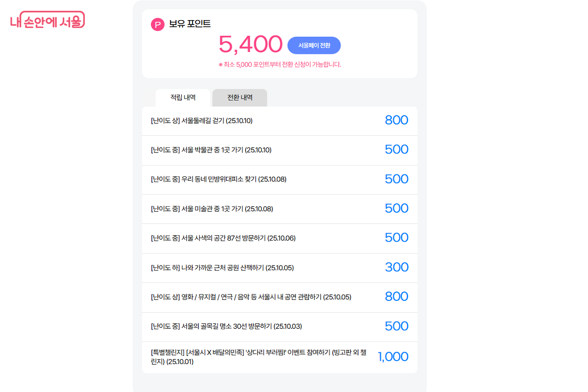Click the 800 points next to 서울둘레길 걷기
The height and width of the screenshot is (392, 588).
pyautogui.click(x=396, y=120)
